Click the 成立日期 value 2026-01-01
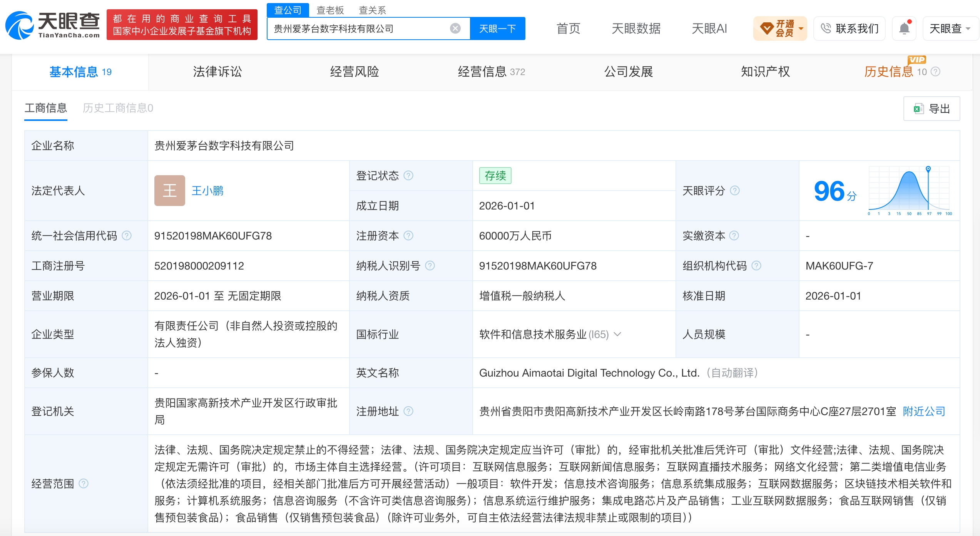This screenshot has width=980, height=536. pyautogui.click(x=507, y=206)
